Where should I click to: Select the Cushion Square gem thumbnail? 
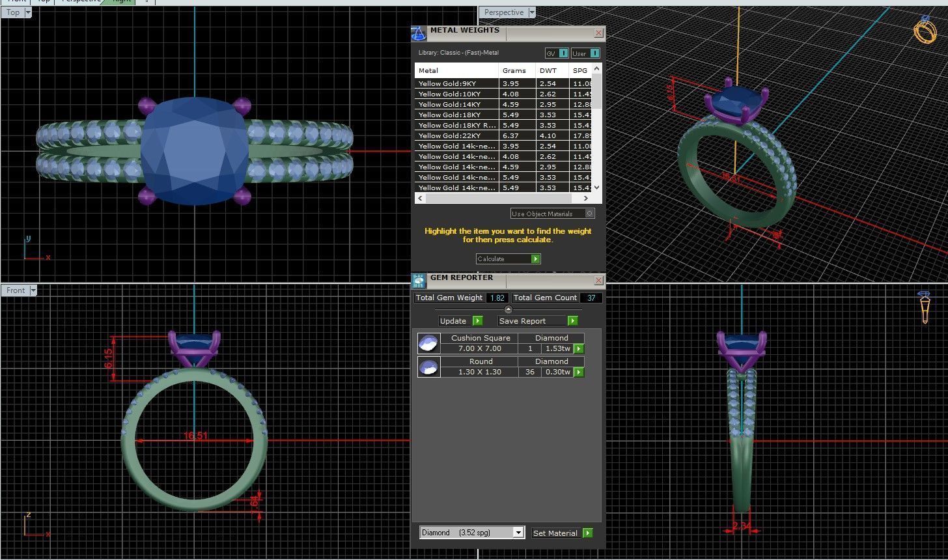pyautogui.click(x=428, y=343)
